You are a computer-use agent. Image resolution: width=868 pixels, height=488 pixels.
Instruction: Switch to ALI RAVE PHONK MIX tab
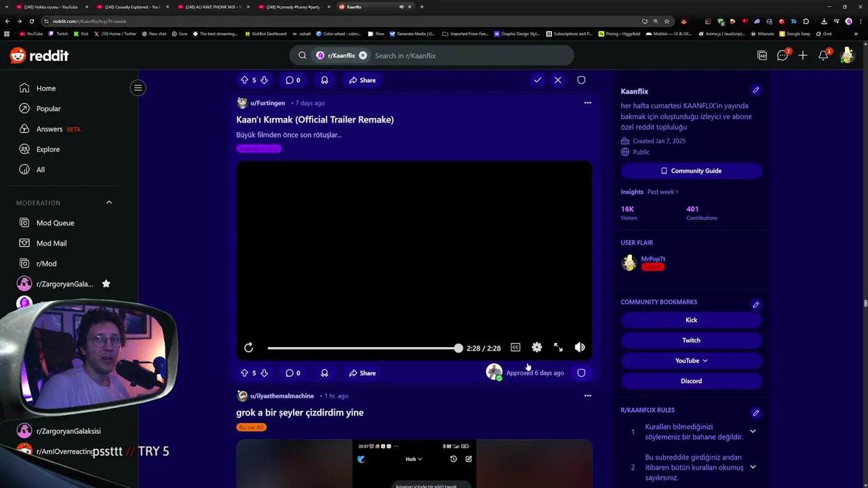tap(213, 7)
